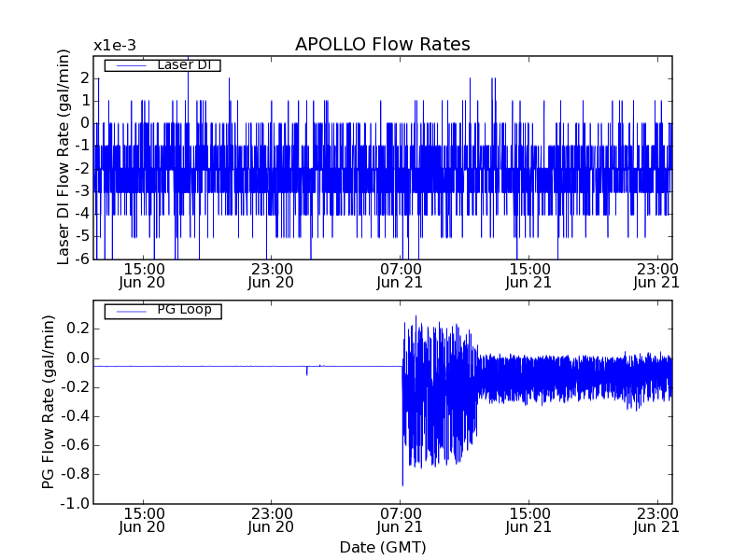Click the -1.0 tick on PG axis
This screenshot has width=747, height=560.
pyautogui.click(x=75, y=503)
